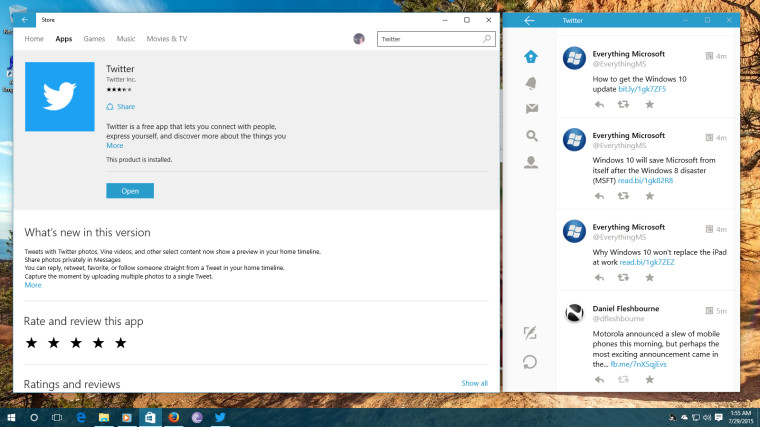Go back in the Twitter app window
760x427 pixels.
529,20
